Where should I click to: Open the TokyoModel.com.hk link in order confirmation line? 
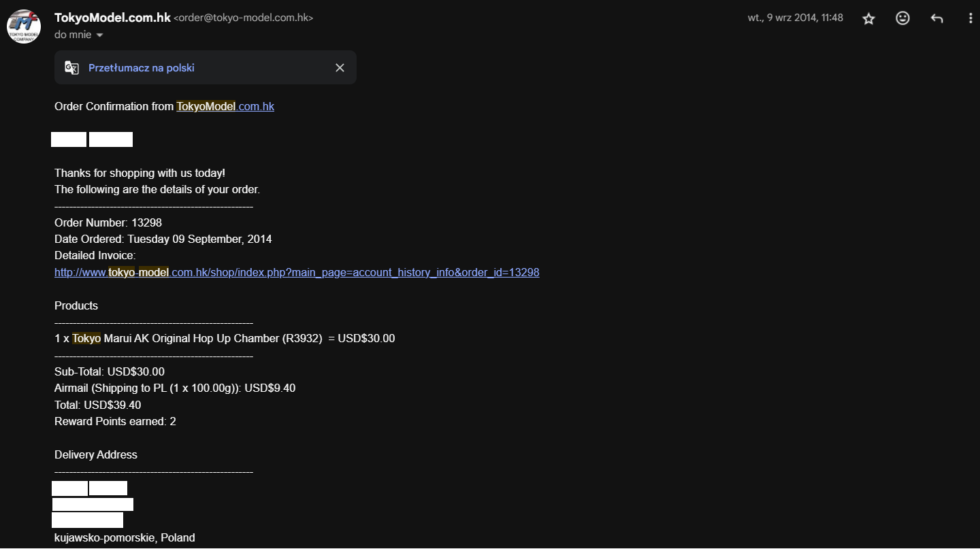[225, 106]
